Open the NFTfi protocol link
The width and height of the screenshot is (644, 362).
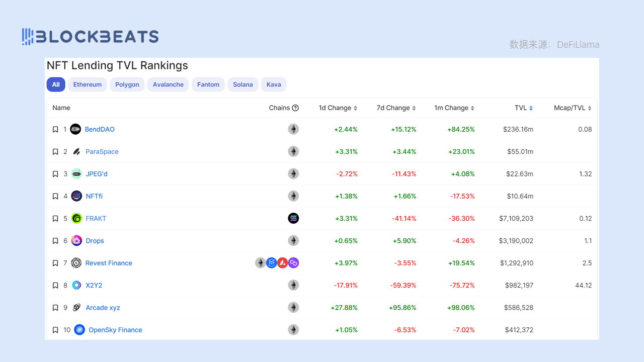click(x=94, y=196)
